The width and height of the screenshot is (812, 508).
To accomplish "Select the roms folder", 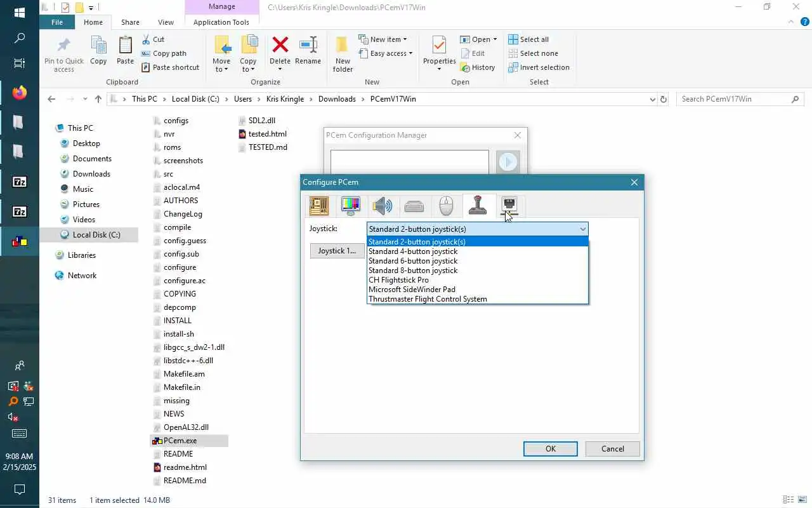I will tap(172, 147).
